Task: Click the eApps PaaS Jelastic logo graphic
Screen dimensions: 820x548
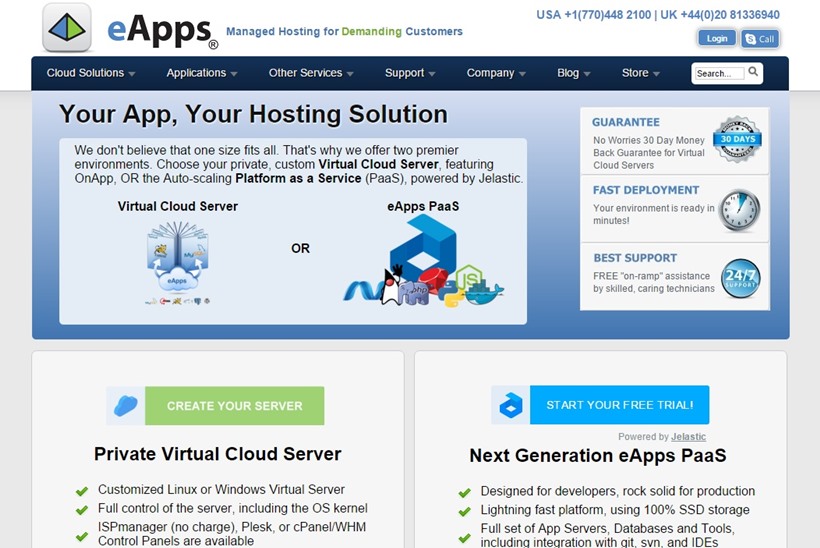Action: pyautogui.click(x=423, y=247)
